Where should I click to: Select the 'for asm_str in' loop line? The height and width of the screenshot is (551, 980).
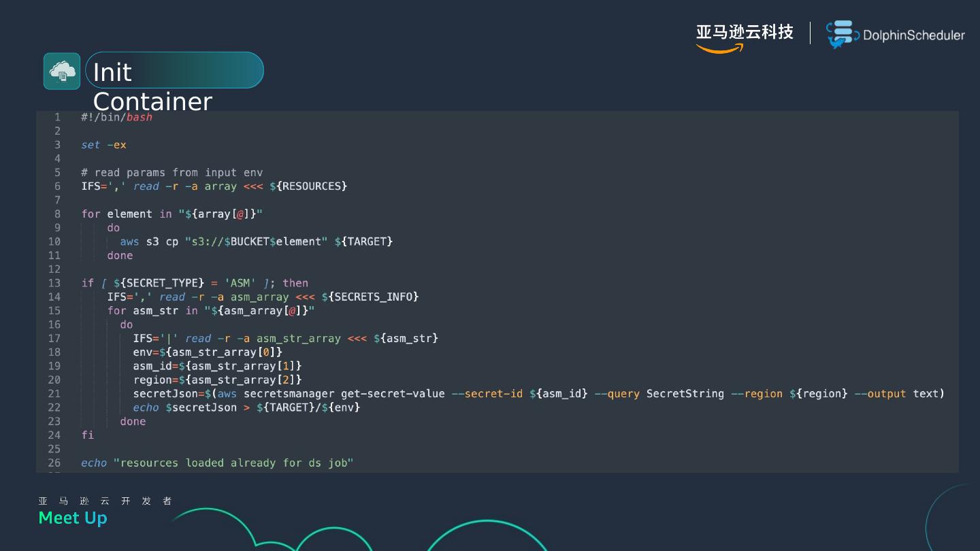click(x=211, y=311)
